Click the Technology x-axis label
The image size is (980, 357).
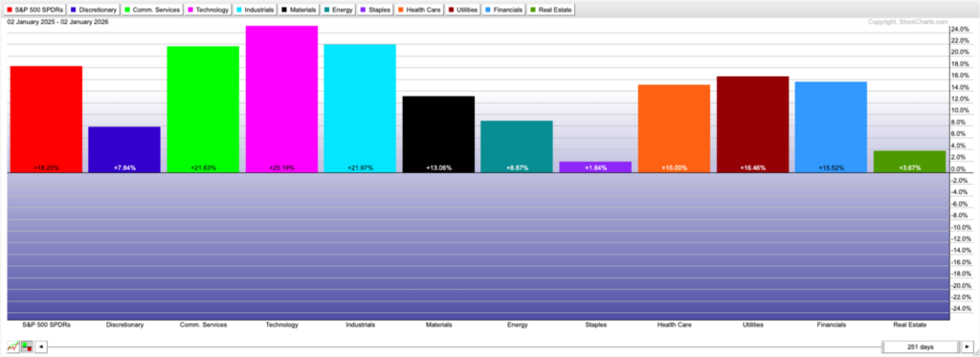coord(282,325)
